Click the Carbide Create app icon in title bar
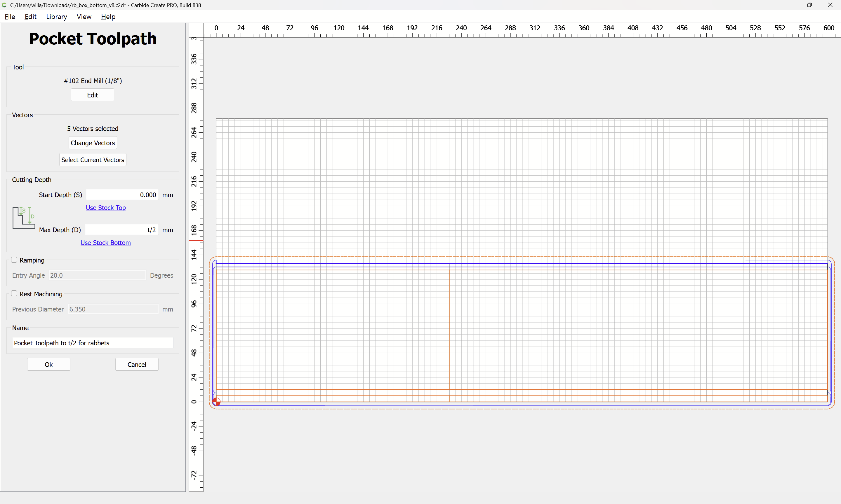This screenshot has width=841, height=504. click(4, 5)
